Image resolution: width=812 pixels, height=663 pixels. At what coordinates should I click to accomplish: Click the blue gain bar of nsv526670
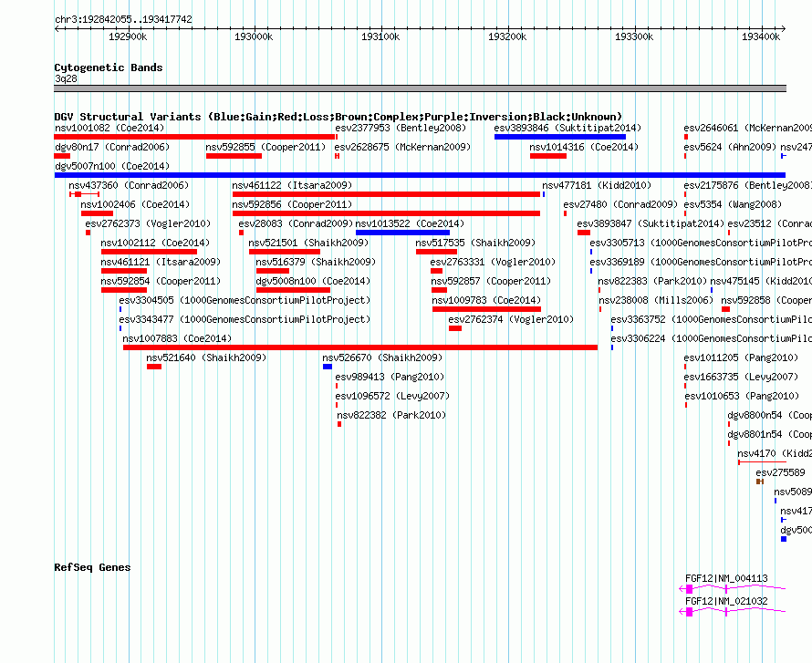(328, 367)
